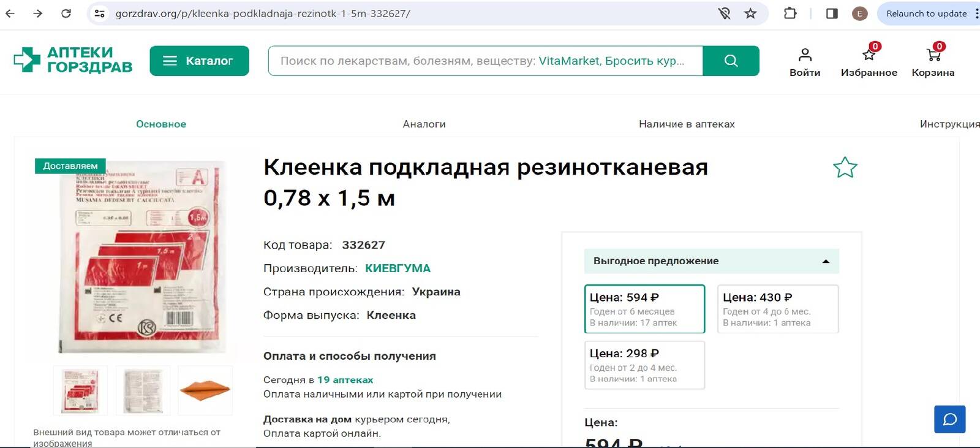Open the blue chat support widget

click(x=949, y=419)
